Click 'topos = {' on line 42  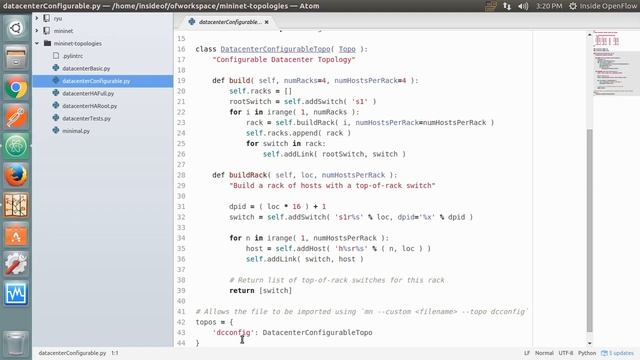pyautogui.click(x=214, y=322)
